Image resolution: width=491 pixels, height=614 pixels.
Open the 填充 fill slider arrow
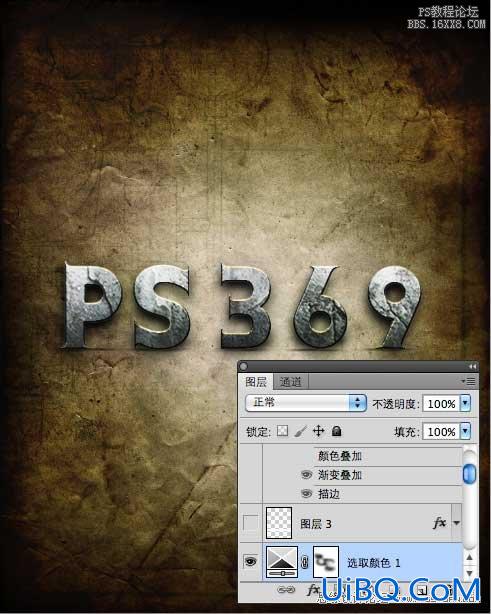[x=465, y=432]
